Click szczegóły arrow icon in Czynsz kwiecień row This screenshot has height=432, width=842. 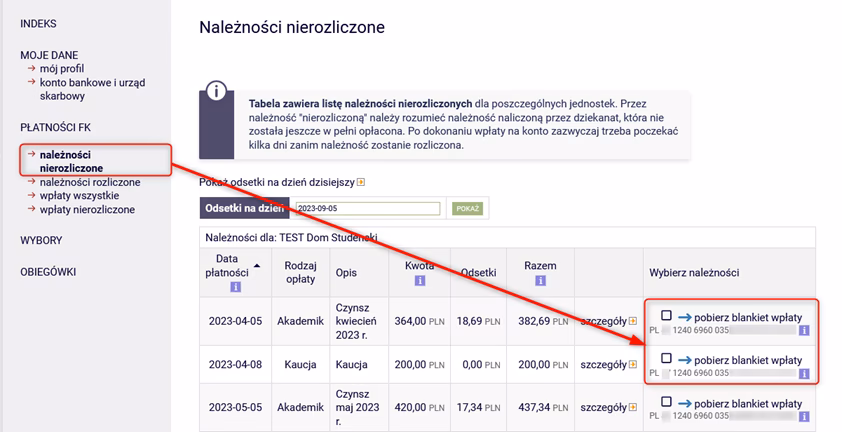[633, 321]
